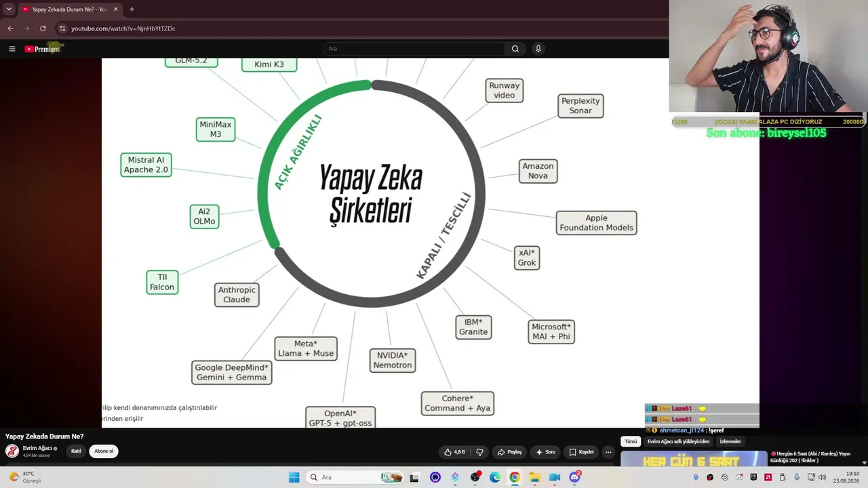
Task: Click the 'Microsoft* MAI + Phi' box
Action: (551, 331)
